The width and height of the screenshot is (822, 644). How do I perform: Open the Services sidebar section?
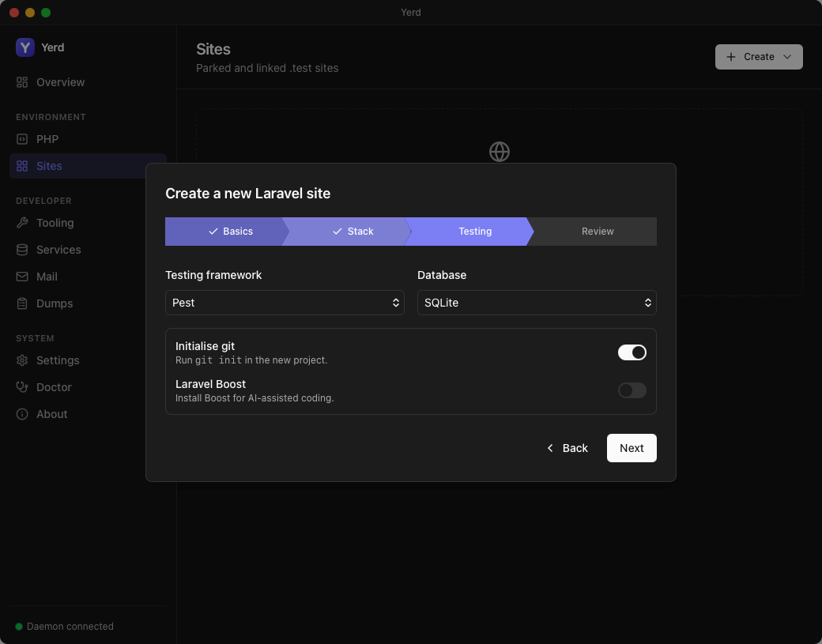[x=88, y=250]
